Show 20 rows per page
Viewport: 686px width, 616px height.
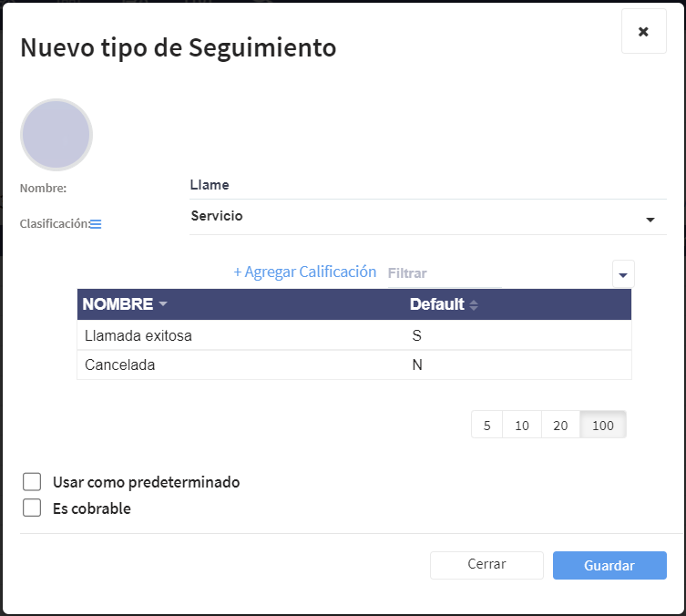pos(561,426)
